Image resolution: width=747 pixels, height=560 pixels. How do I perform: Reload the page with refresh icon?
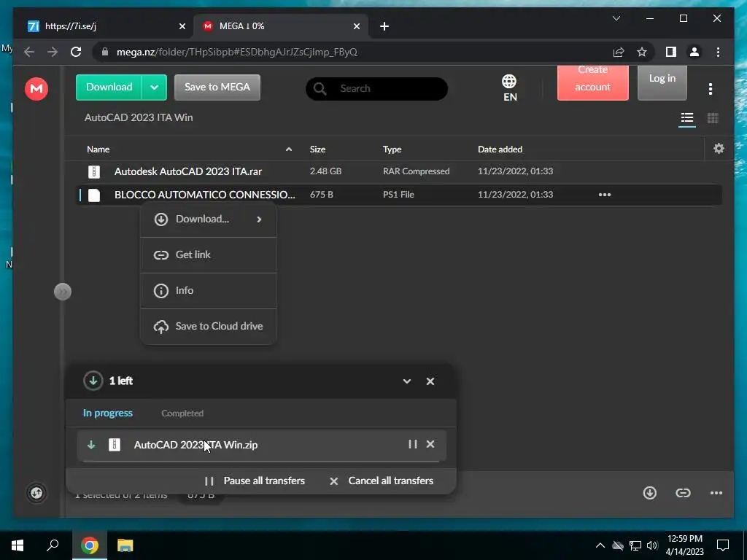click(76, 52)
